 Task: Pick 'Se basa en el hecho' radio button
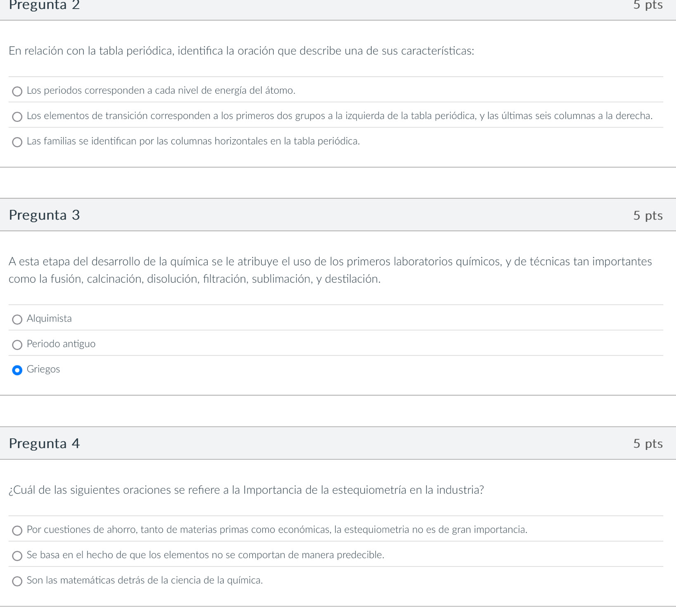point(17,556)
